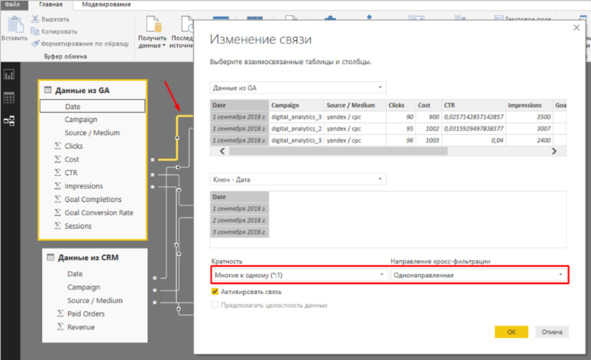Select Date field in Данные из CRM
The height and width of the screenshot is (360, 591).
(75, 274)
